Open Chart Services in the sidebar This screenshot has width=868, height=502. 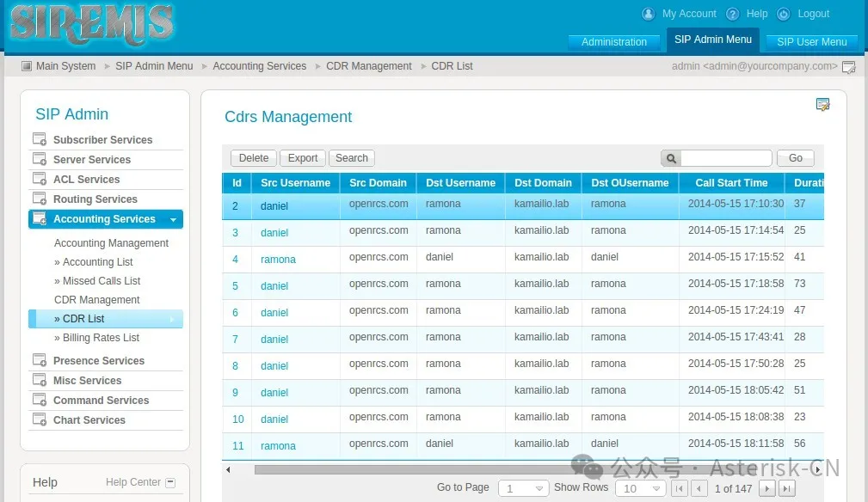tap(89, 420)
